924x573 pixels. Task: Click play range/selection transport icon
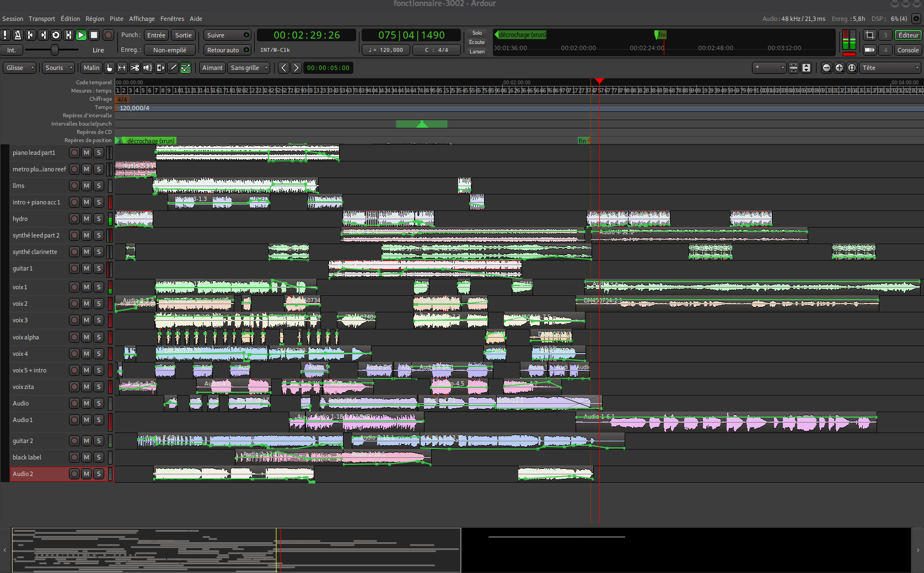point(68,35)
